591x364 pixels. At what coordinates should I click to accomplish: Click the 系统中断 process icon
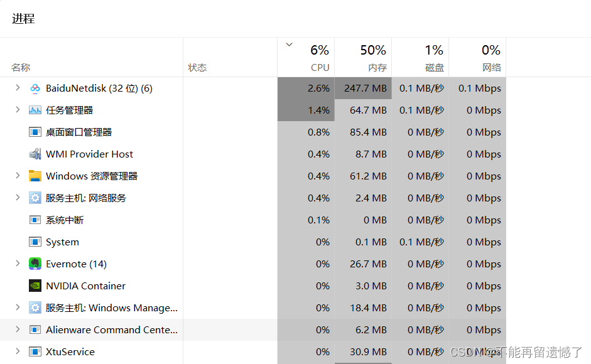(x=35, y=220)
